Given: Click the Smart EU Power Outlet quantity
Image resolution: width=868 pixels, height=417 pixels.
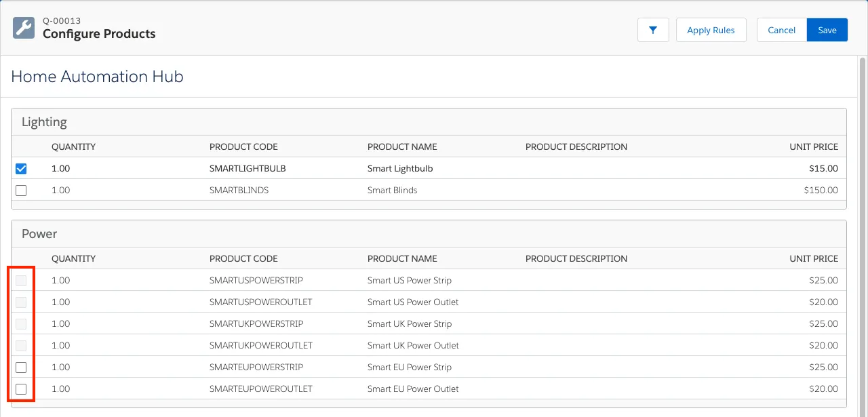Looking at the screenshot, I should click(61, 389).
